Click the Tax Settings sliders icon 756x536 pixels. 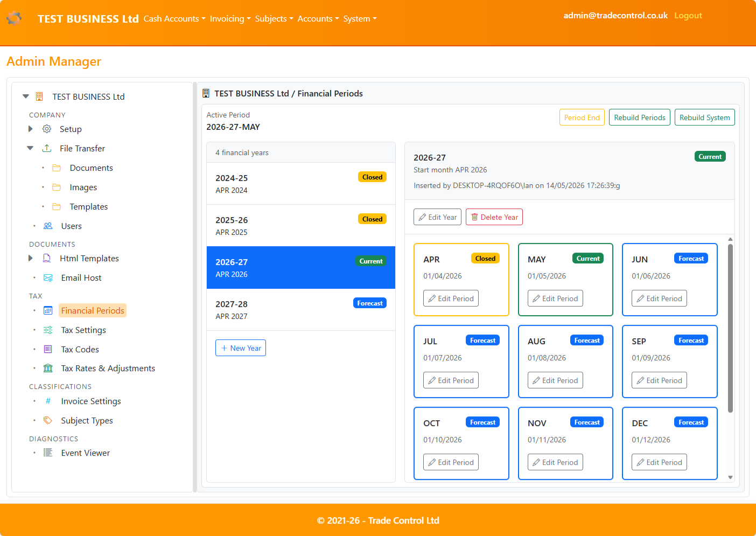pos(48,330)
